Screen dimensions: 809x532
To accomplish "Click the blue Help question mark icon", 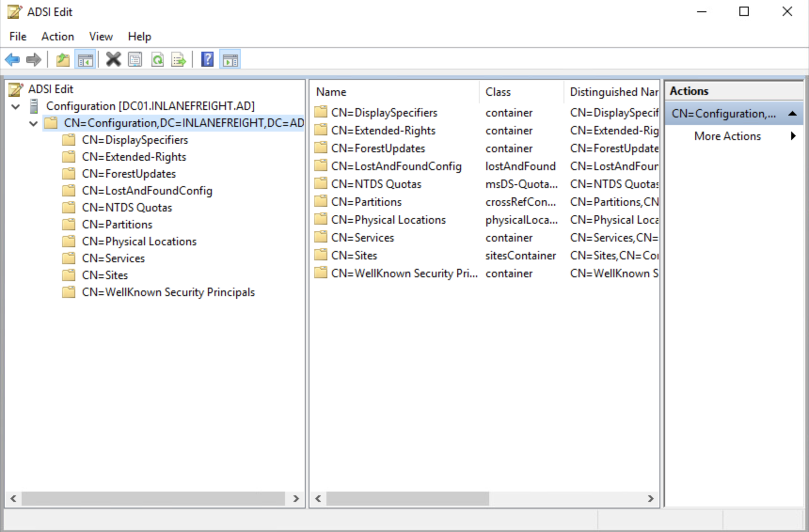I will point(207,60).
